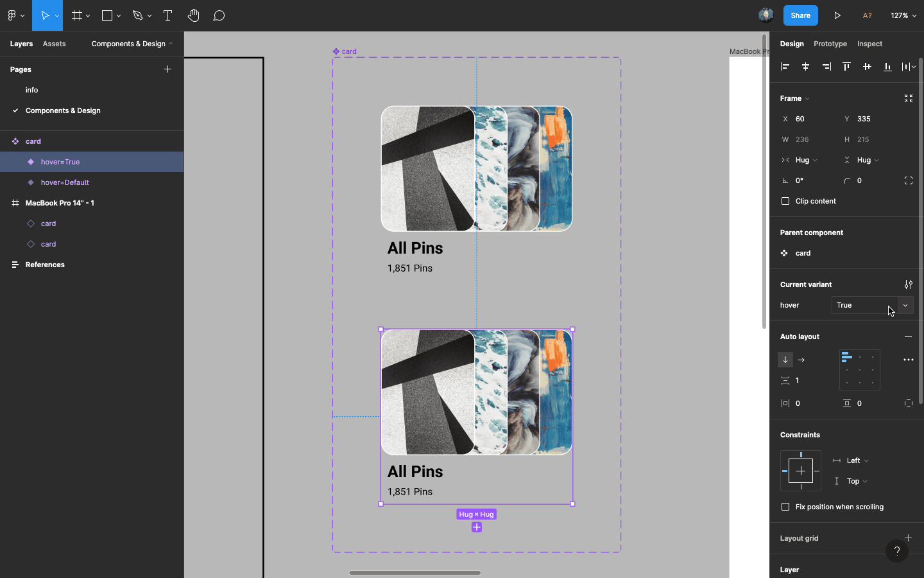Align selection to right
Viewport: 924px width, 578px height.
point(826,66)
